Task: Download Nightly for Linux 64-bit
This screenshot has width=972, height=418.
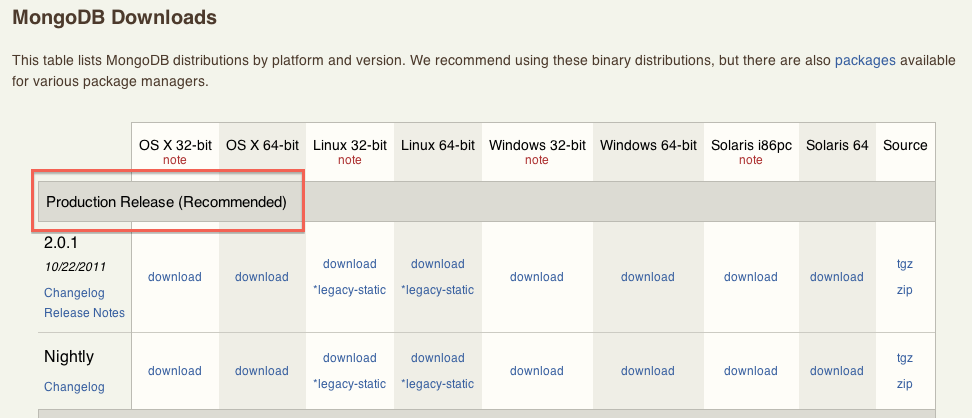Action: click(438, 358)
